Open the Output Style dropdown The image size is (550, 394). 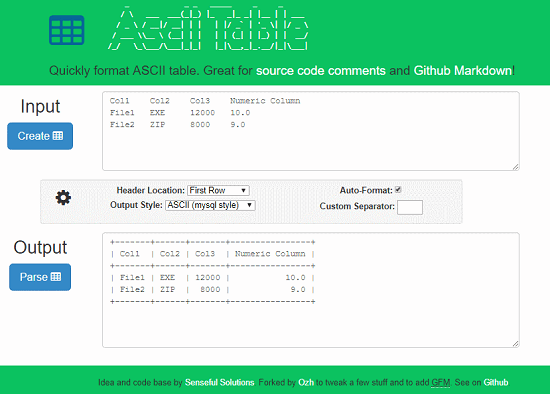click(x=210, y=205)
